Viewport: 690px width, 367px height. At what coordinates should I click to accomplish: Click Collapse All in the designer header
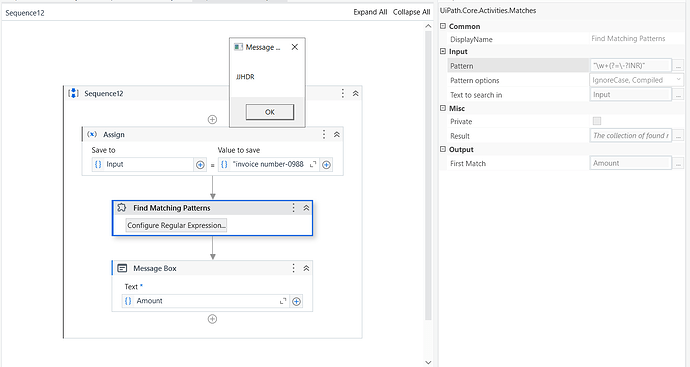[411, 12]
